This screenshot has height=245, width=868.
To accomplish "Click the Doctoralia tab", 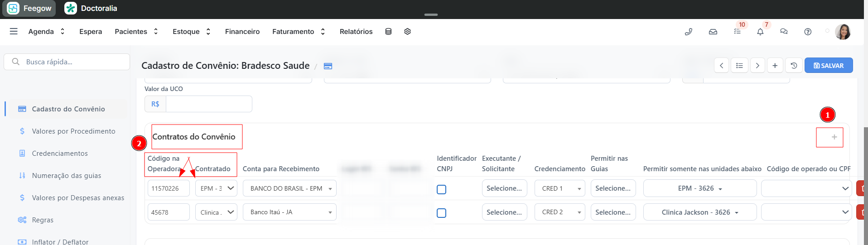I will (x=91, y=8).
